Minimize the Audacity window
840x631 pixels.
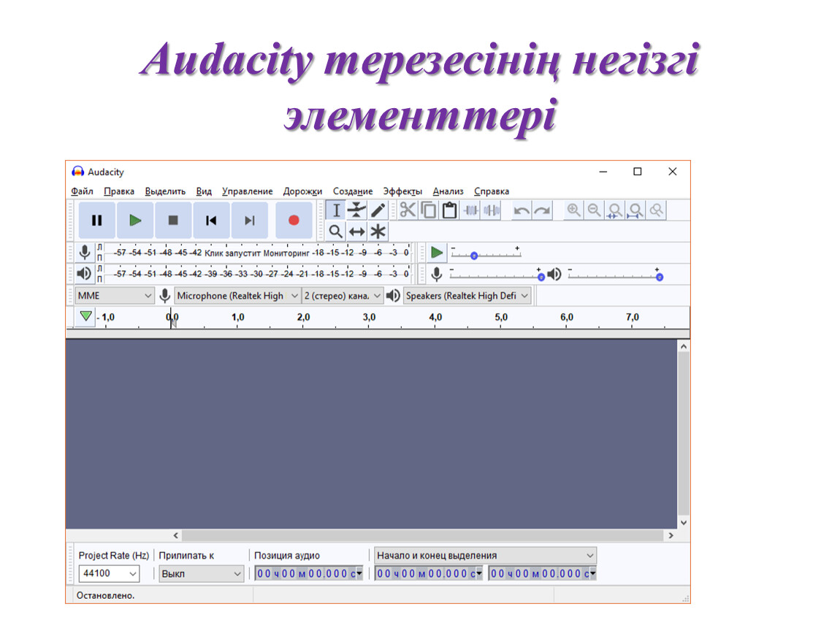tap(603, 172)
